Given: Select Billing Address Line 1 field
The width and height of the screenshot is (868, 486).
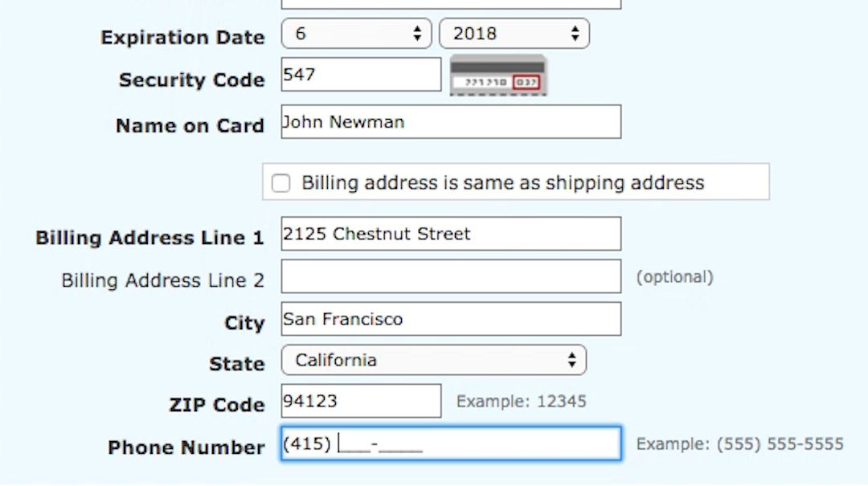Looking at the screenshot, I should click(x=450, y=234).
